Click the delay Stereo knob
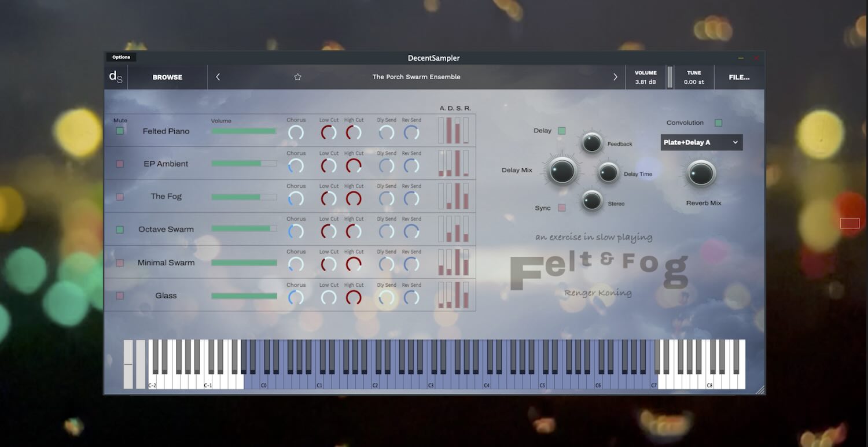This screenshot has height=447, width=868. click(592, 201)
